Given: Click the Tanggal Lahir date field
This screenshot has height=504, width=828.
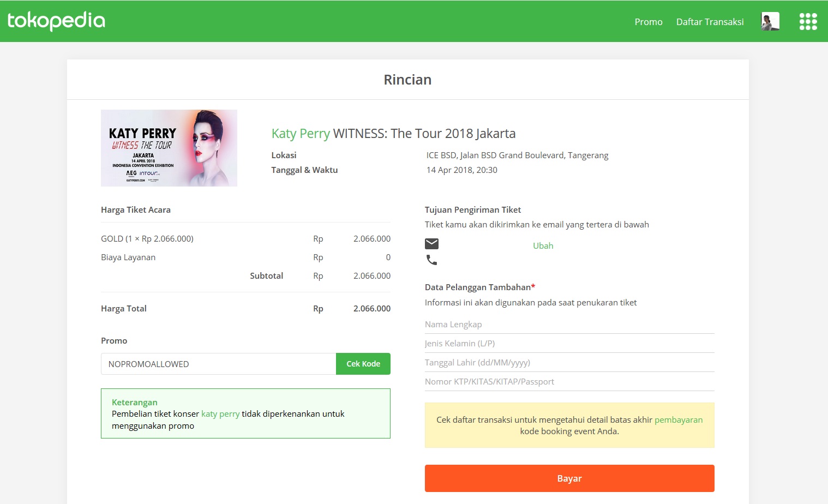Looking at the screenshot, I should tap(569, 363).
